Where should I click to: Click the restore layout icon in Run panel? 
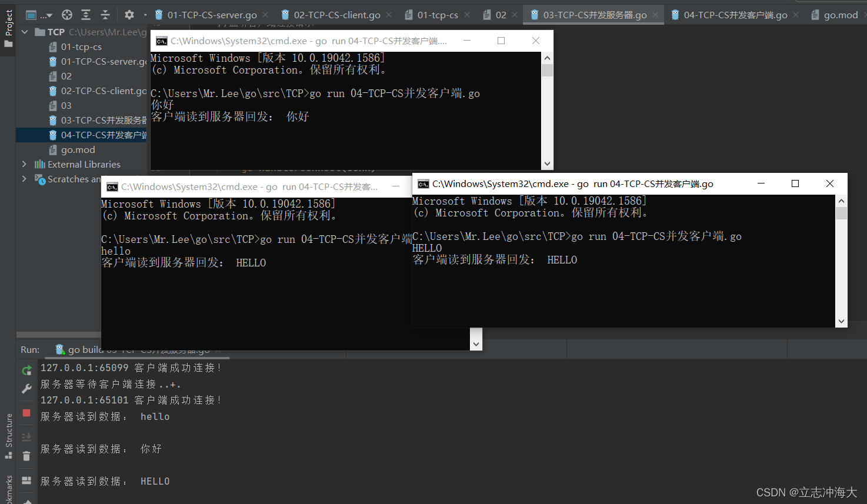tap(26, 480)
